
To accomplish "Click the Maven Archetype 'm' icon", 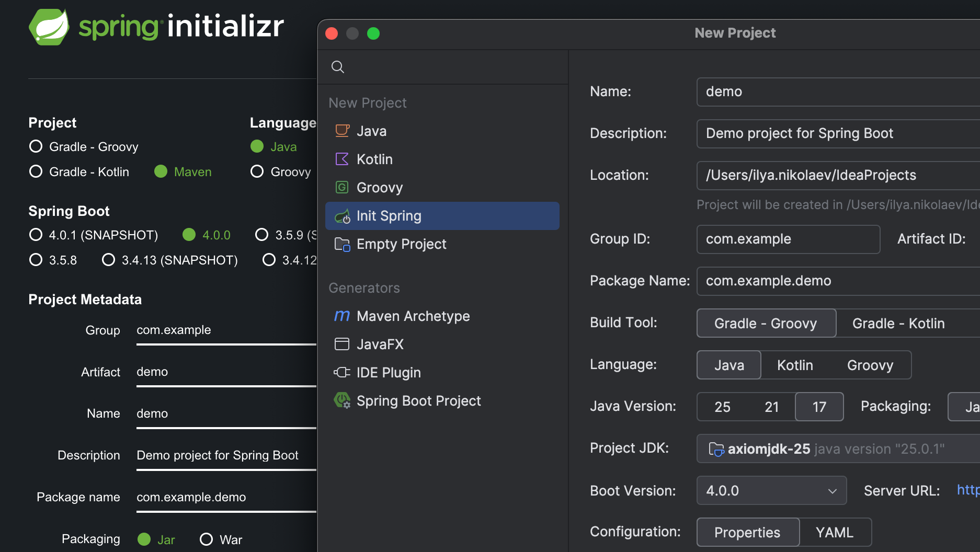I will click(342, 316).
